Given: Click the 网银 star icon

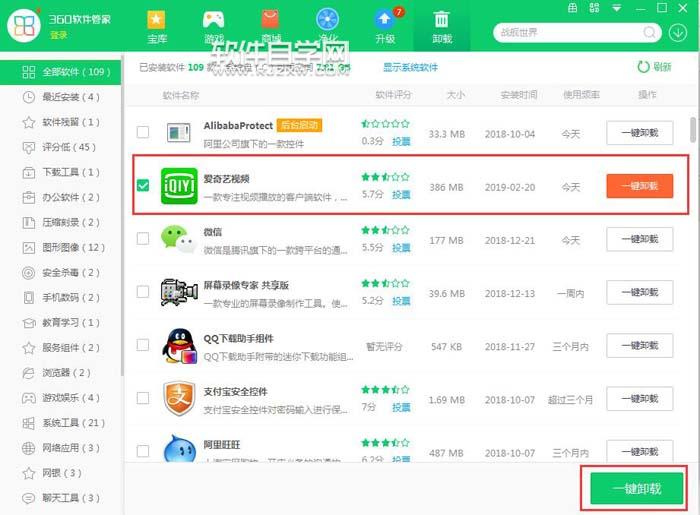Looking at the screenshot, I should pos(29,473).
